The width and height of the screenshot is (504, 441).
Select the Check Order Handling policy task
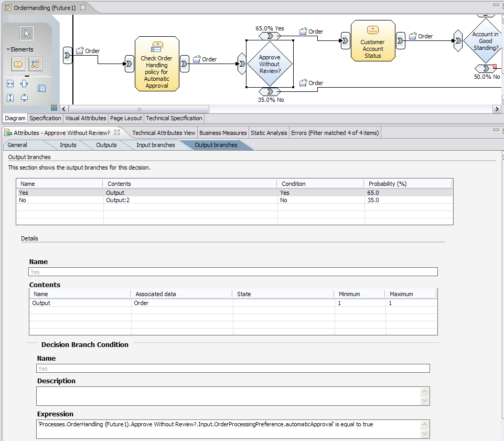(x=157, y=64)
